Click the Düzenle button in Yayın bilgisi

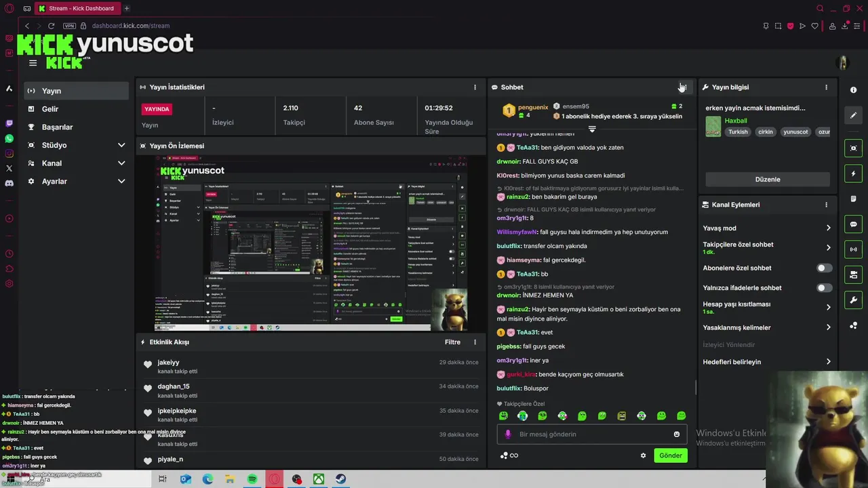point(768,180)
